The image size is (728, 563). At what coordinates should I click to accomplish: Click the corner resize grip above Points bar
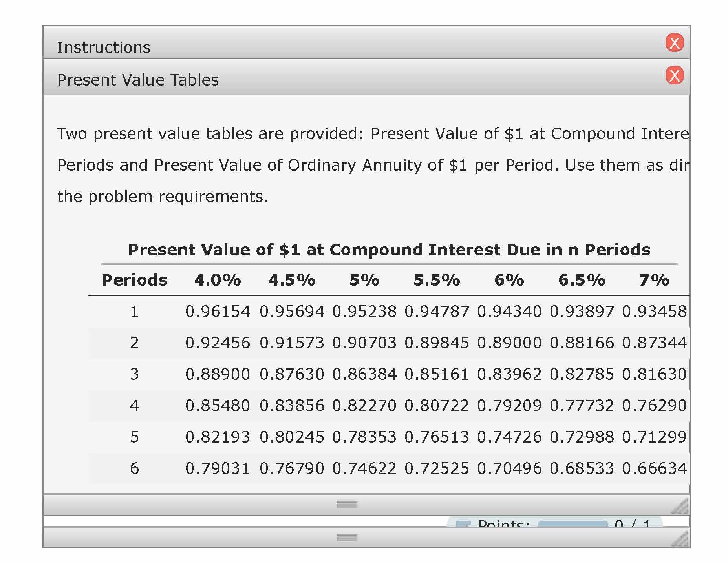click(x=680, y=507)
